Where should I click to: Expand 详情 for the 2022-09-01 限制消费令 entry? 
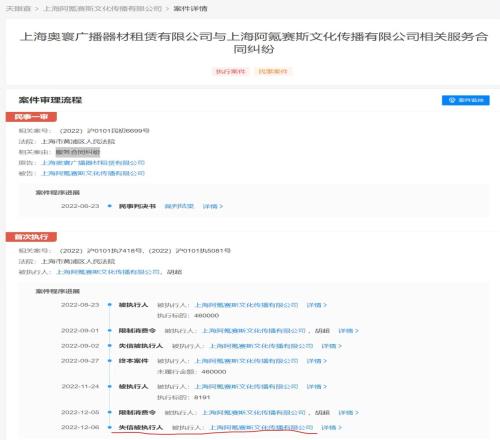348,331
